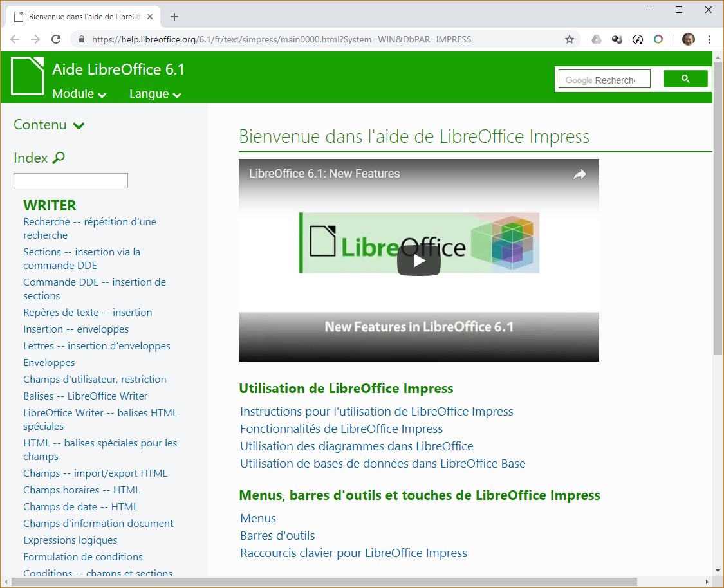Open index entry Lettres -- insertion d'enveloppes

pyautogui.click(x=97, y=345)
